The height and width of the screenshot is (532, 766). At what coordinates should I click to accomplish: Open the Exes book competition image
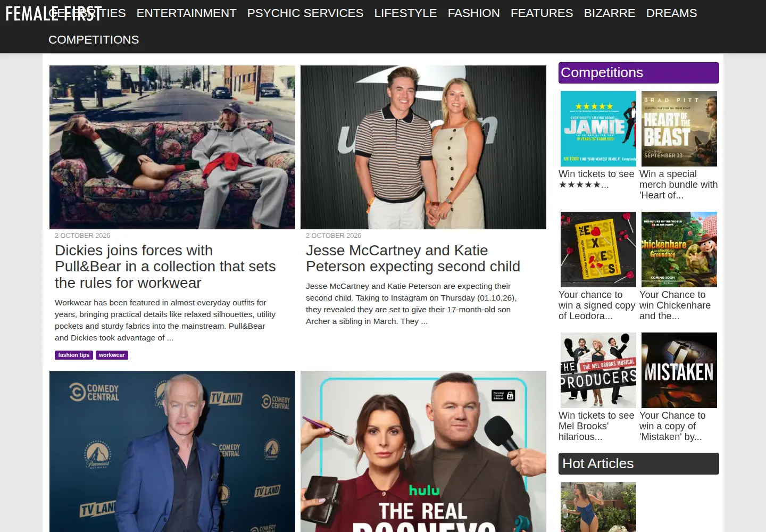pyautogui.click(x=598, y=250)
